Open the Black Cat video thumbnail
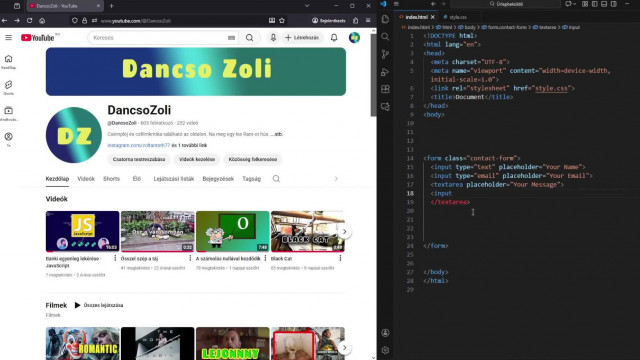The height and width of the screenshot is (360, 640). pos(308,231)
